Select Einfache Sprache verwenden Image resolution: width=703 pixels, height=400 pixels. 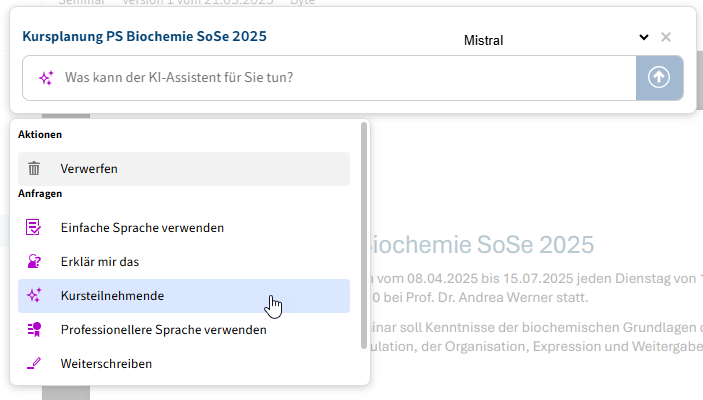184,228
